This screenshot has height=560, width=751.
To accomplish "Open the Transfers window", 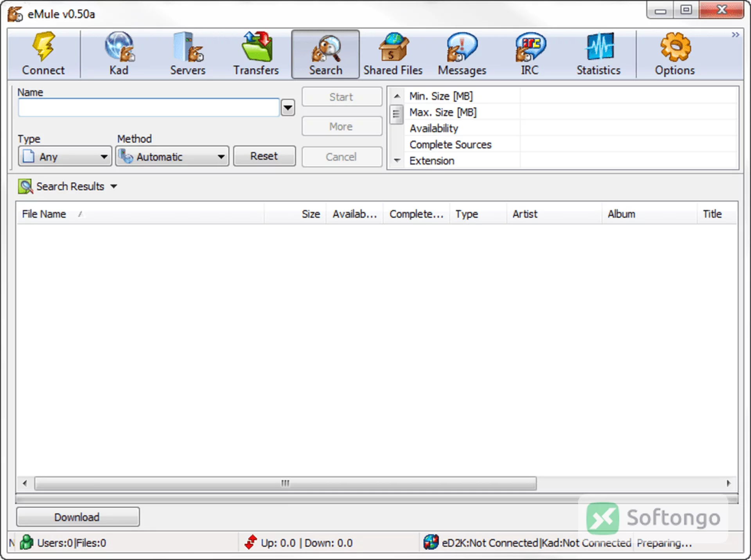I will (x=256, y=54).
